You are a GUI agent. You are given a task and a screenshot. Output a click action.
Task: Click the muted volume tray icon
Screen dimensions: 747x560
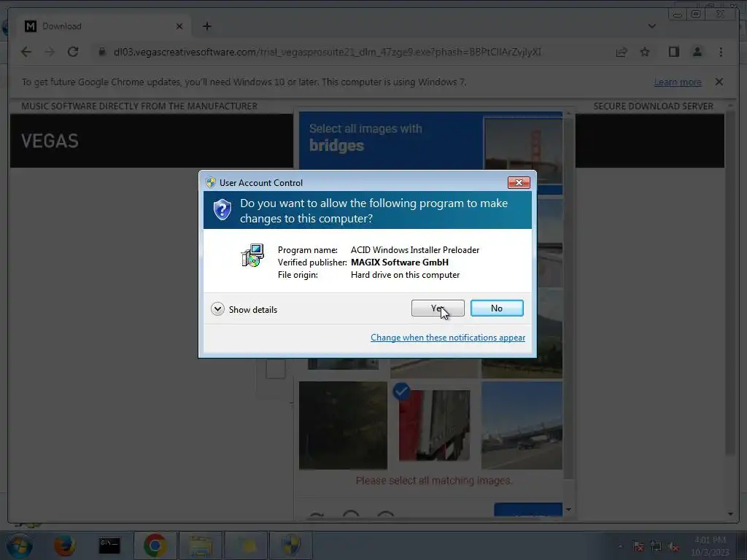(x=673, y=547)
